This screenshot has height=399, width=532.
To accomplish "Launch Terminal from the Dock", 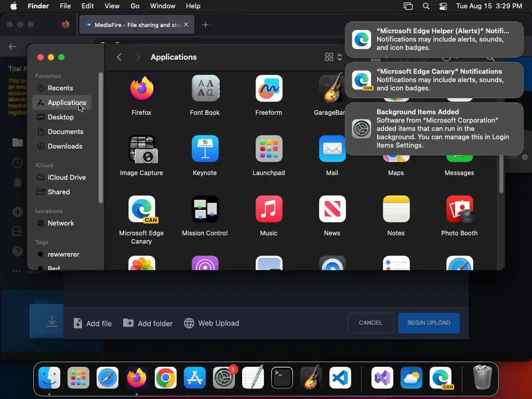I will 282,378.
